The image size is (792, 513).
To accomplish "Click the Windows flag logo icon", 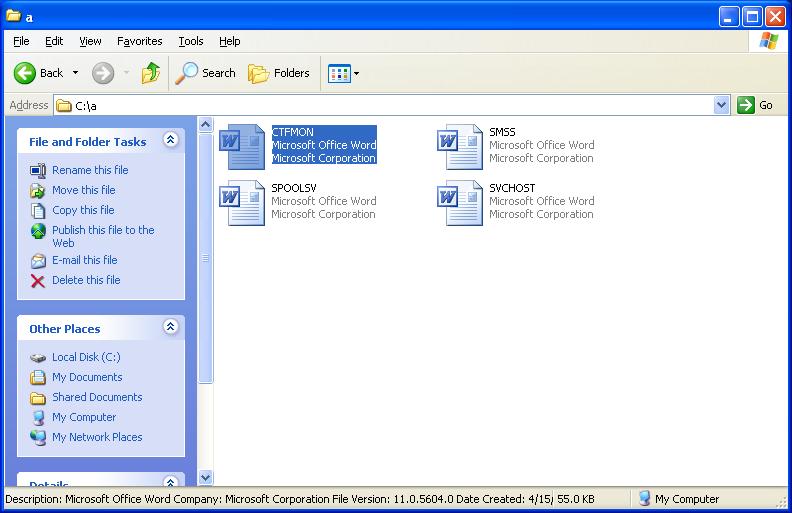I will tap(769, 41).
